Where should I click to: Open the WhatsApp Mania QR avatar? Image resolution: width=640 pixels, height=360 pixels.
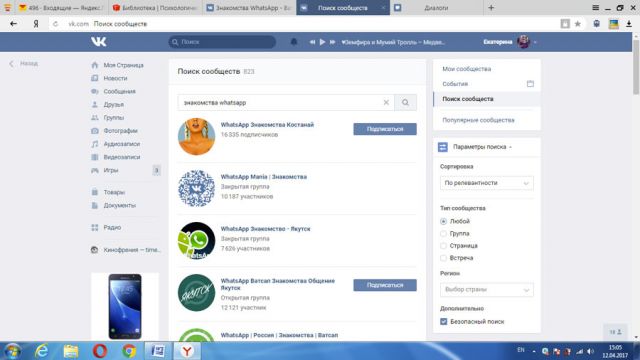coord(196,189)
